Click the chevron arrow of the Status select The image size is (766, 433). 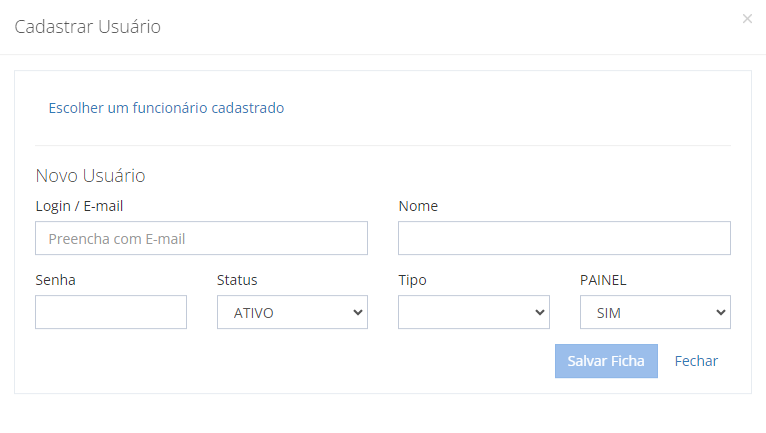(358, 312)
